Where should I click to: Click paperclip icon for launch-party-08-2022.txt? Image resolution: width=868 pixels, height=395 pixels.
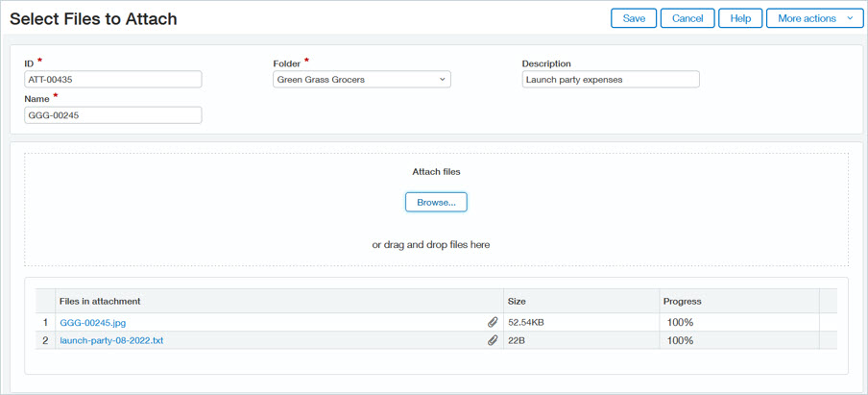click(493, 340)
